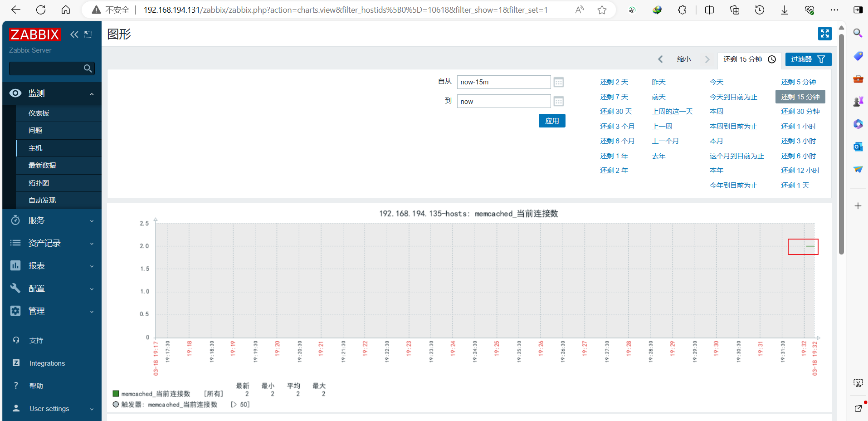This screenshot has height=421, width=868.
Task: Click the hide sidebar icon next to logo
Action: [88, 34]
